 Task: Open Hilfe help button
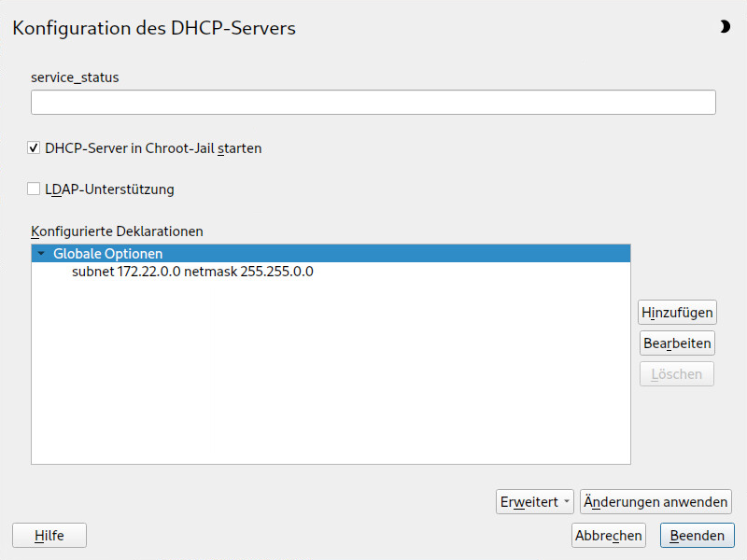coord(49,535)
